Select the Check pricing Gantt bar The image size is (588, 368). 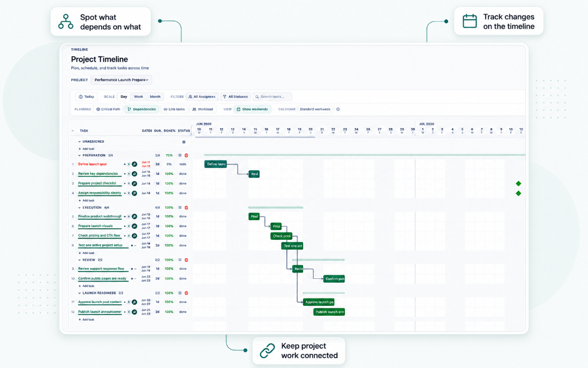coord(281,236)
